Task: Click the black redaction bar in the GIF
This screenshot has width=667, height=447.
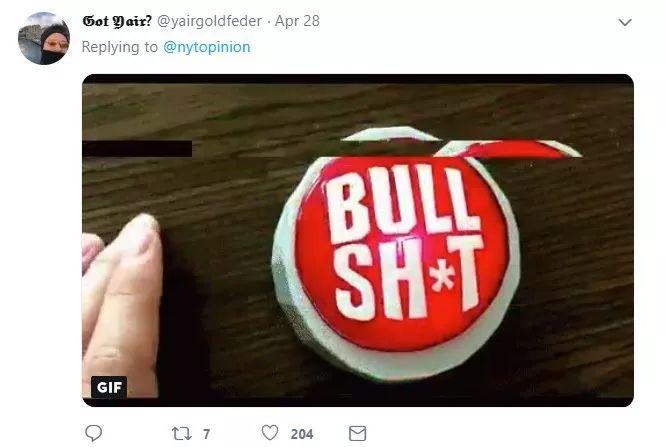Action: tap(137, 149)
